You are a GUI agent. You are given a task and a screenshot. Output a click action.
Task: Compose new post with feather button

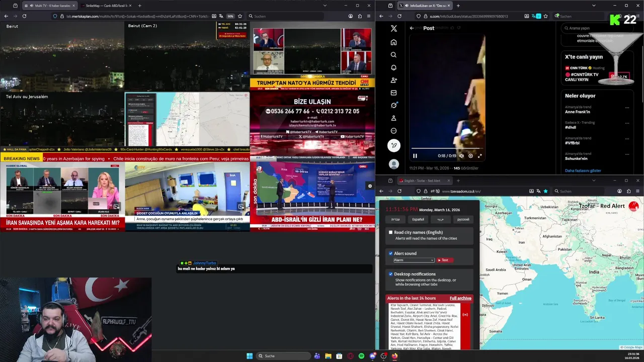coord(394,145)
